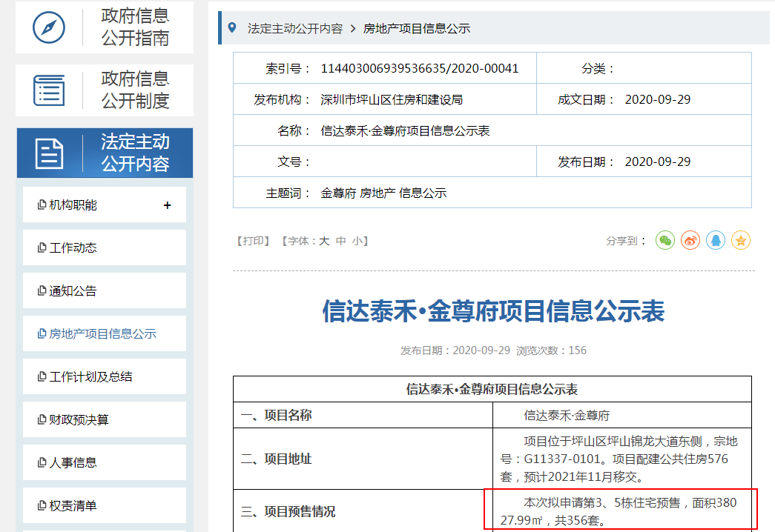The image size is (775, 532).
Task: Click the page icon beside 工作动态
Action: 42,247
